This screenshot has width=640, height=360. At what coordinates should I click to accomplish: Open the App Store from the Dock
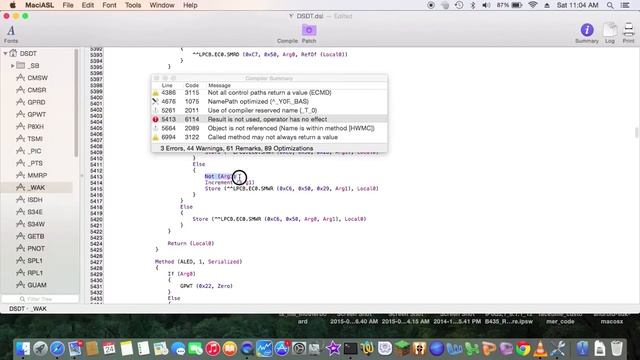click(x=282, y=349)
